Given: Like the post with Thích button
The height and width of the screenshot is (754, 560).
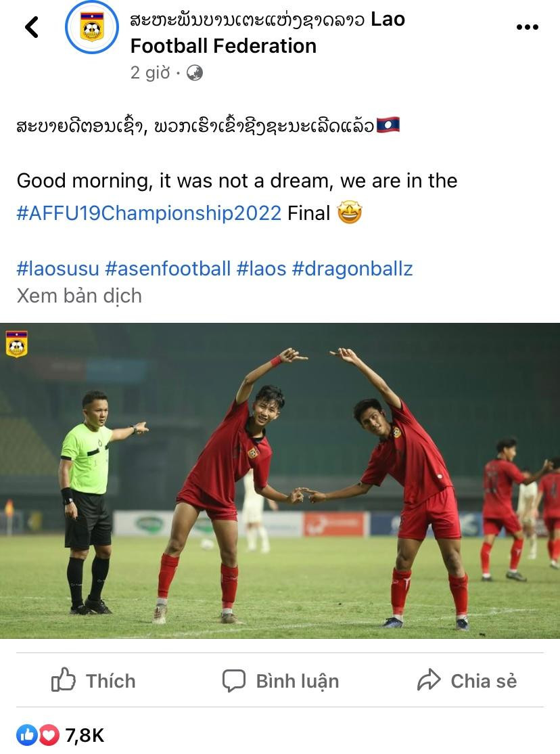Looking at the screenshot, I should point(93,681).
